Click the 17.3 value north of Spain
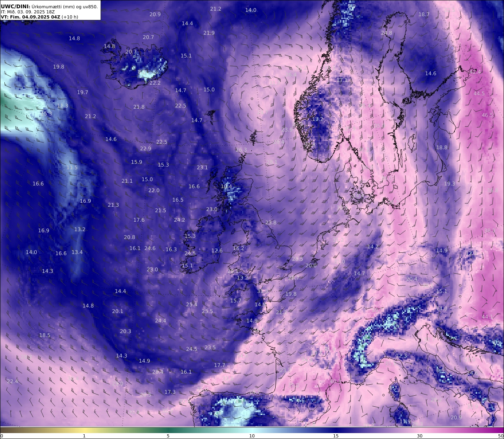Viewport: 504px width, 439px height. coord(170,392)
